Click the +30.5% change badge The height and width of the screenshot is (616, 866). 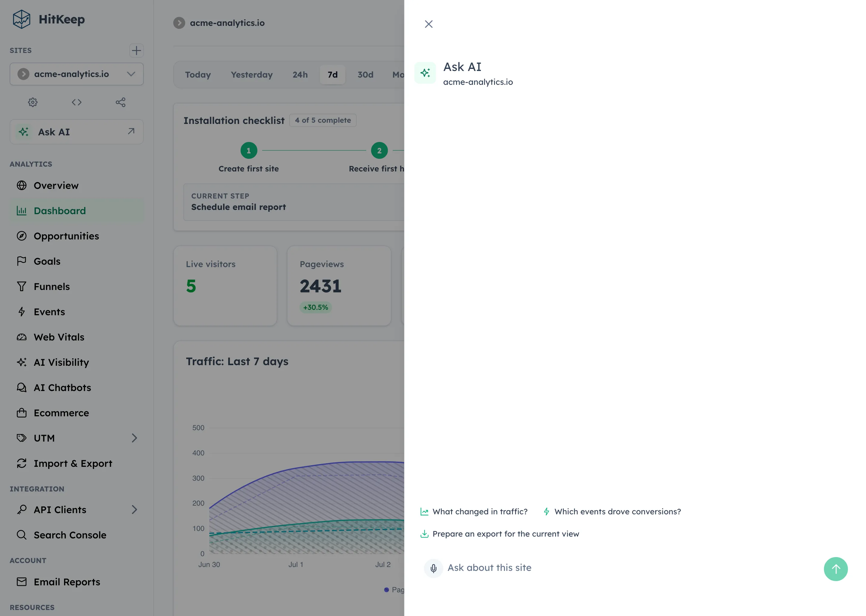click(x=315, y=307)
